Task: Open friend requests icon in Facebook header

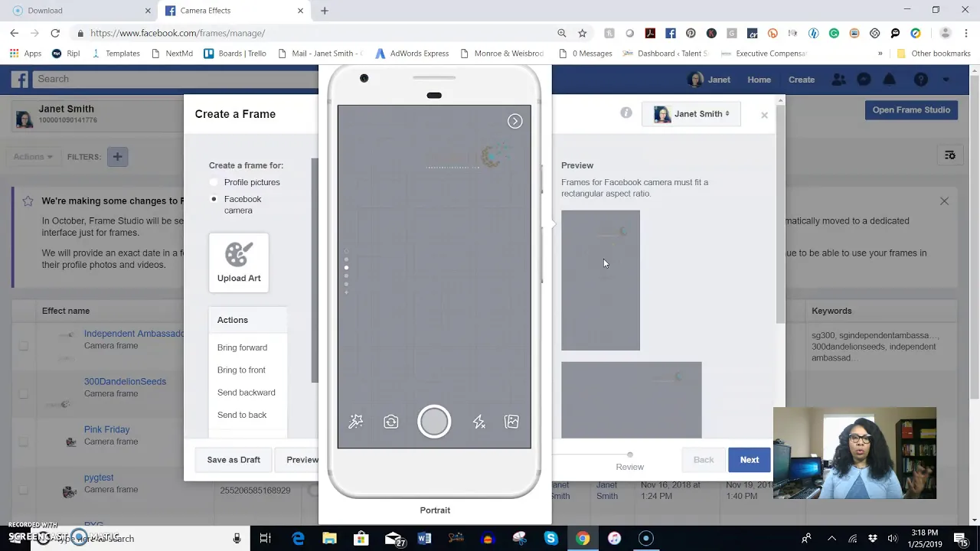Action: tap(839, 80)
